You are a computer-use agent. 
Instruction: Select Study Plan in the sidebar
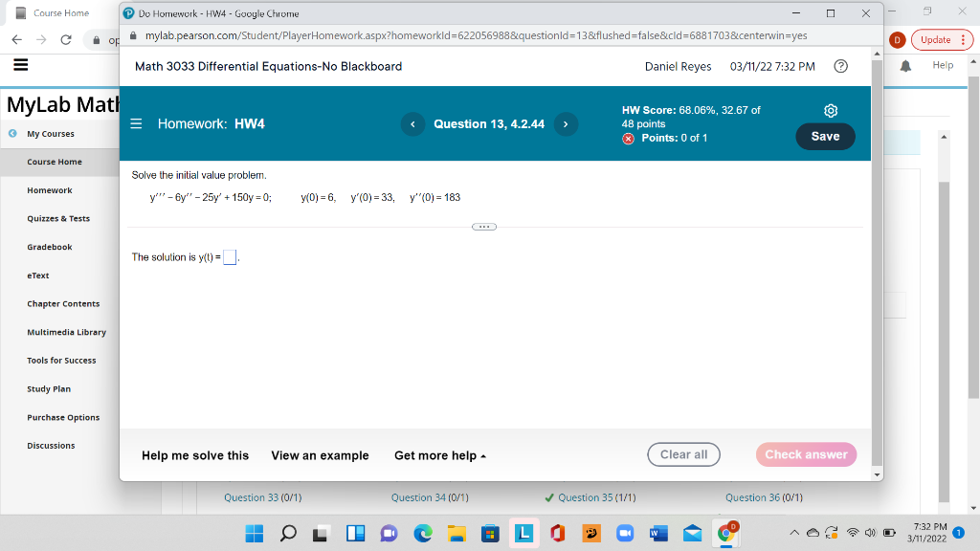(49, 388)
